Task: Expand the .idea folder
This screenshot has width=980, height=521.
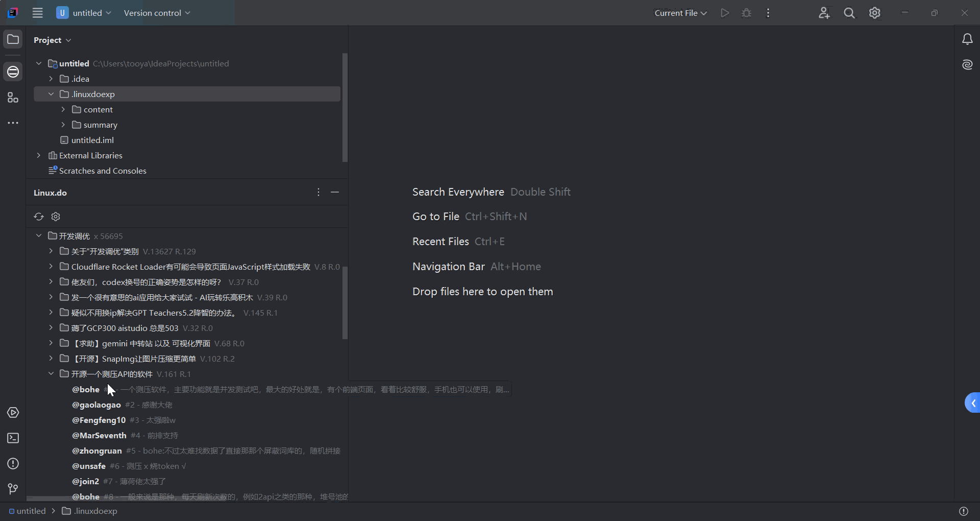Action: coord(51,79)
